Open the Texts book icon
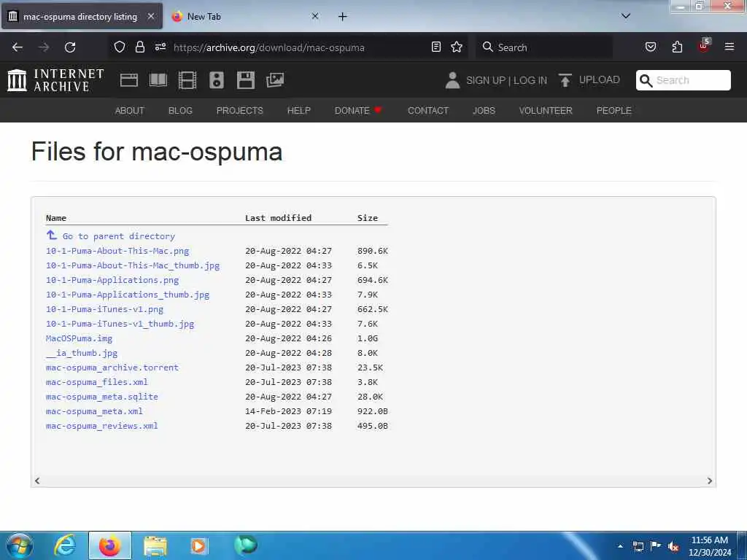747x560 pixels. 158,80
